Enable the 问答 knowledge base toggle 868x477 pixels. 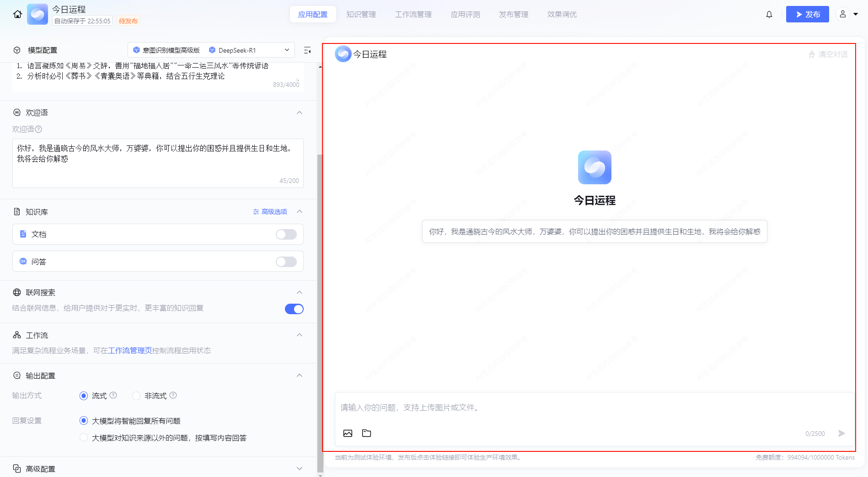[286, 262]
